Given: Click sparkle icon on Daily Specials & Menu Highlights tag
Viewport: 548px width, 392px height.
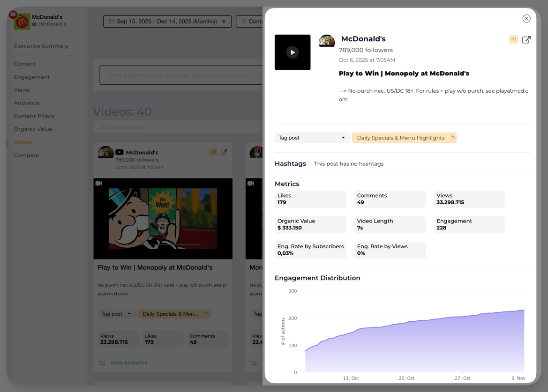Looking at the screenshot, I should (453, 138).
